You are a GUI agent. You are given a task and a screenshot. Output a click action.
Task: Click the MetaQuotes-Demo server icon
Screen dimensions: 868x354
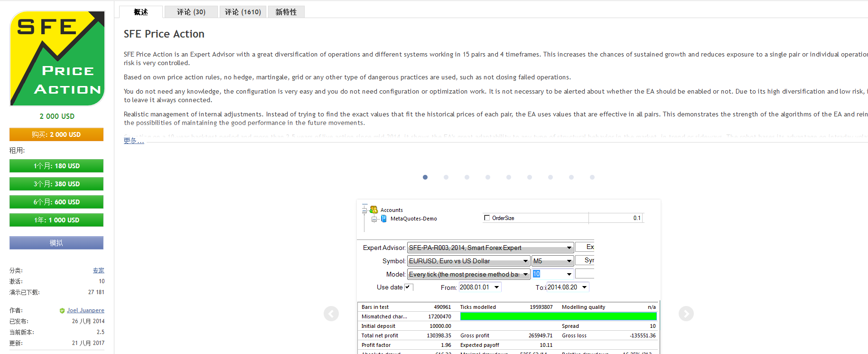(x=384, y=219)
